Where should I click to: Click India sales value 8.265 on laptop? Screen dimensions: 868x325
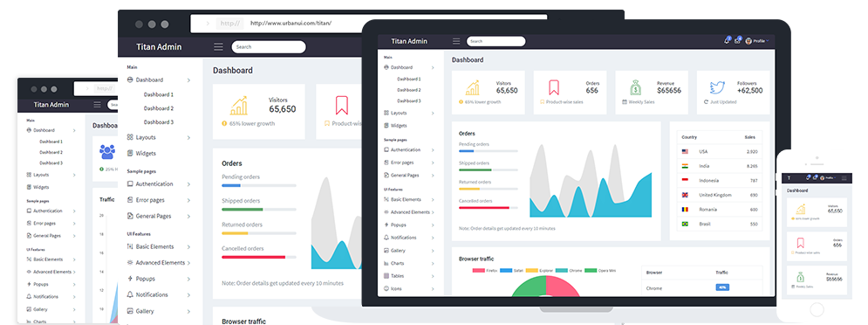[752, 166]
